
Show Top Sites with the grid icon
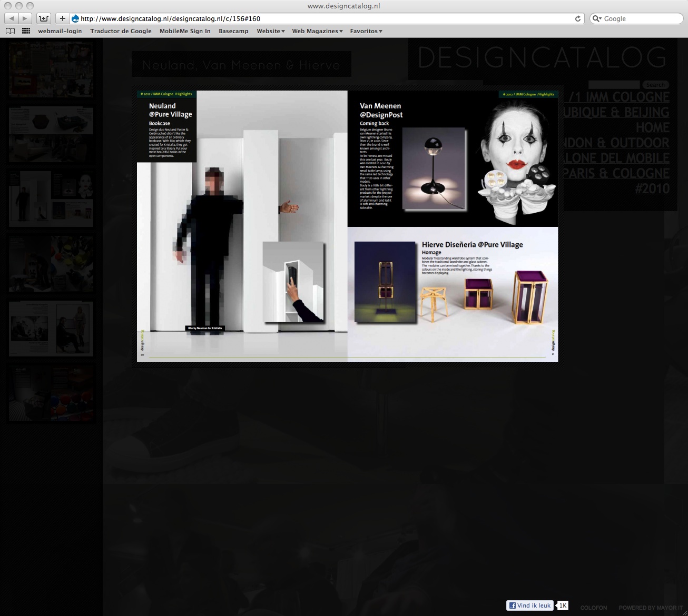coord(26,31)
